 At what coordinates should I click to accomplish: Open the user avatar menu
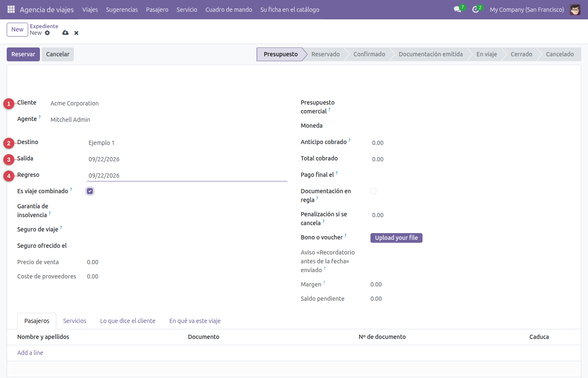[575, 9]
